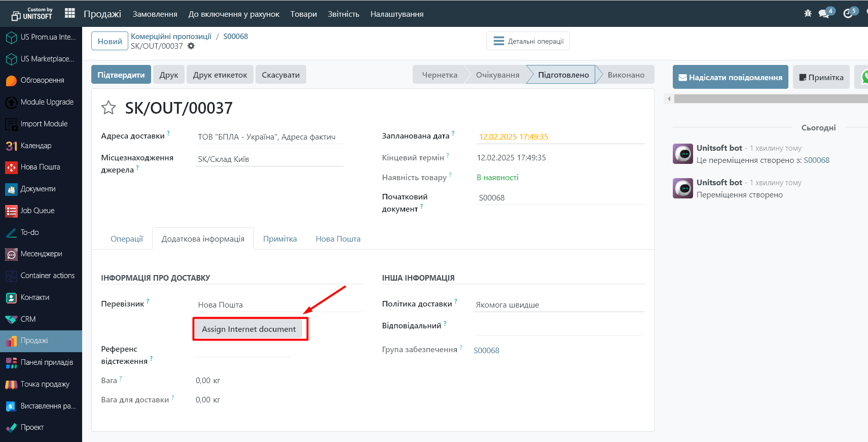Screen dimensions: 868x442
Task: Open the conversations chat icon
Action: (x=824, y=14)
